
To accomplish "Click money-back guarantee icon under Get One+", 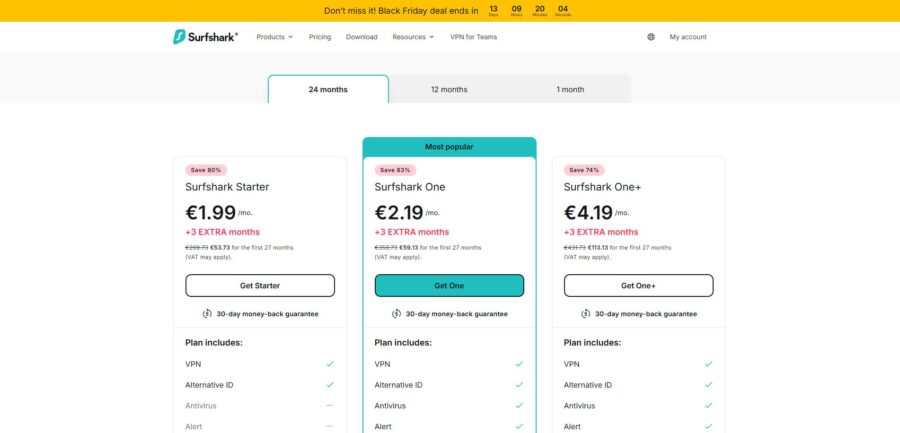I will point(585,314).
